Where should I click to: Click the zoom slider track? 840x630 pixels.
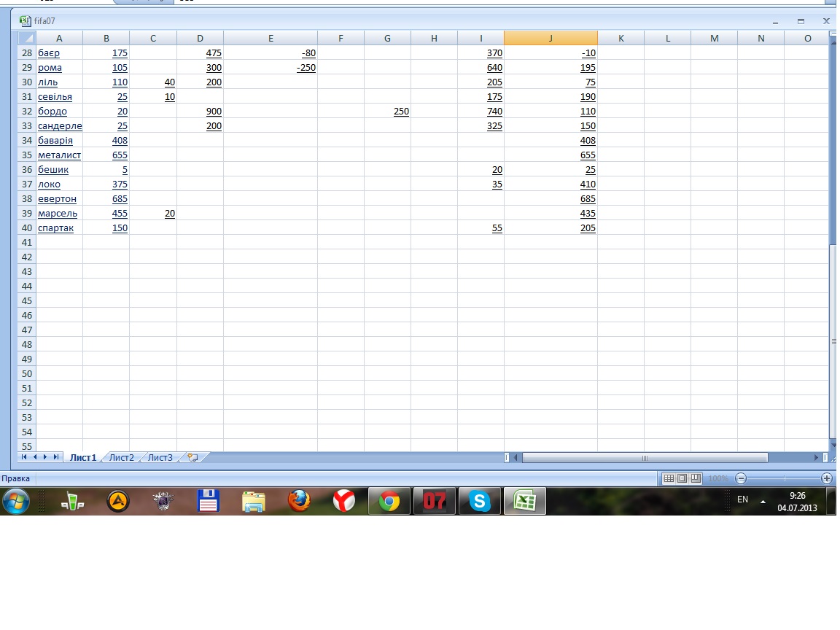(784, 478)
